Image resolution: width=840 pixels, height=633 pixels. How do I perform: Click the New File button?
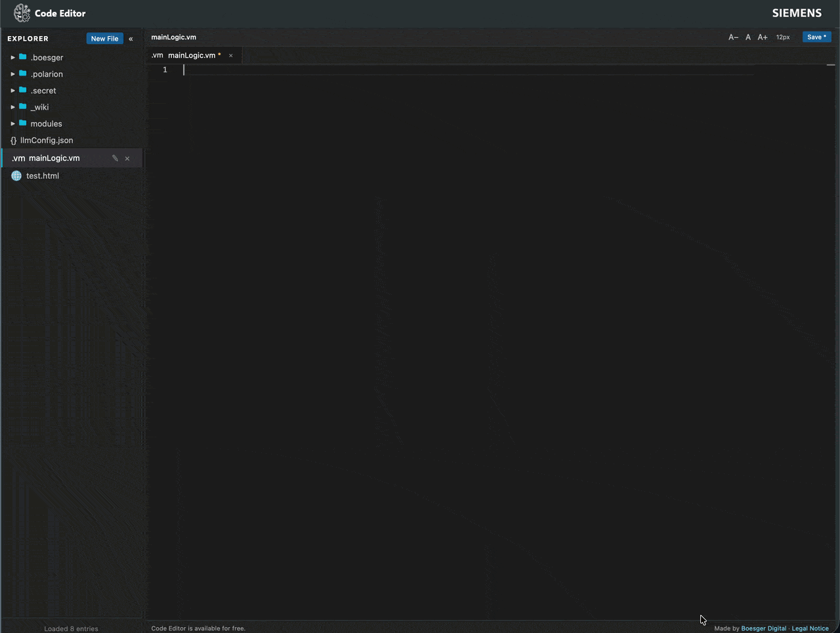tap(104, 39)
